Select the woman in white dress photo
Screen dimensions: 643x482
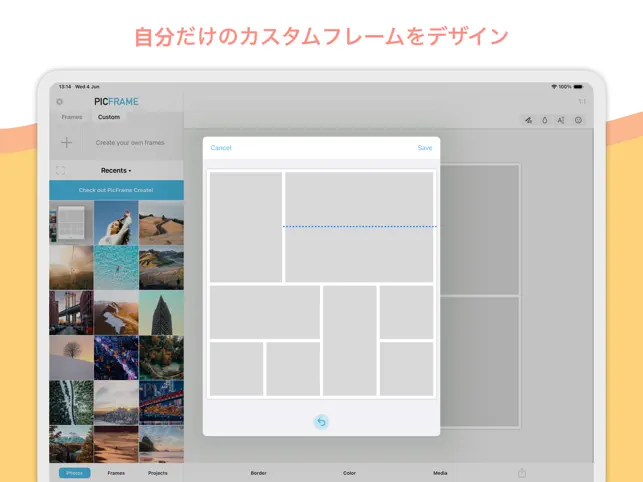click(116, 223)
